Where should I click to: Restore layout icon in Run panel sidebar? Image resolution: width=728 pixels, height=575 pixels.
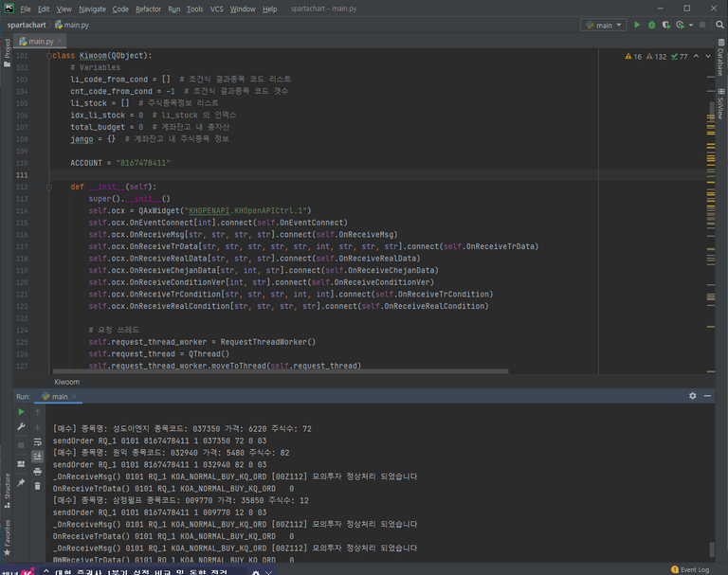pyautogui.click(x=21, y=463)
